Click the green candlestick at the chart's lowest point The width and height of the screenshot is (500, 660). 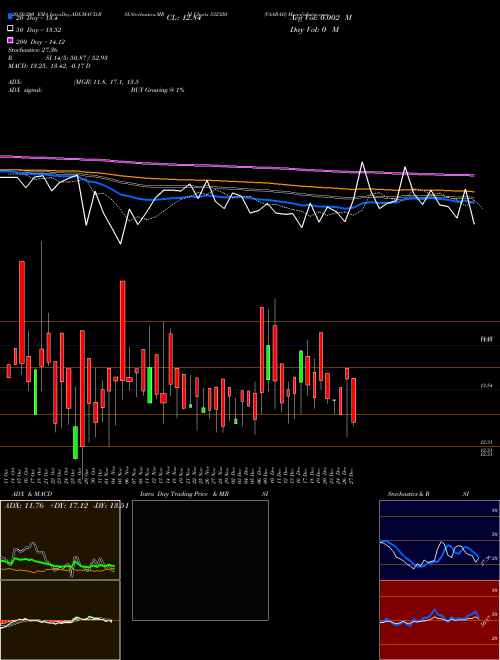click(75, 442)
